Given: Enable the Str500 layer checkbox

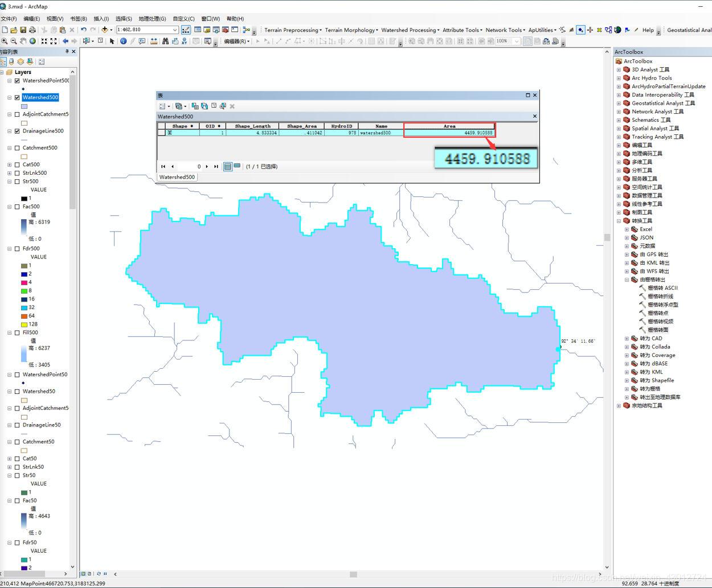Looking at the screenshot, I should tap(17, 182).
